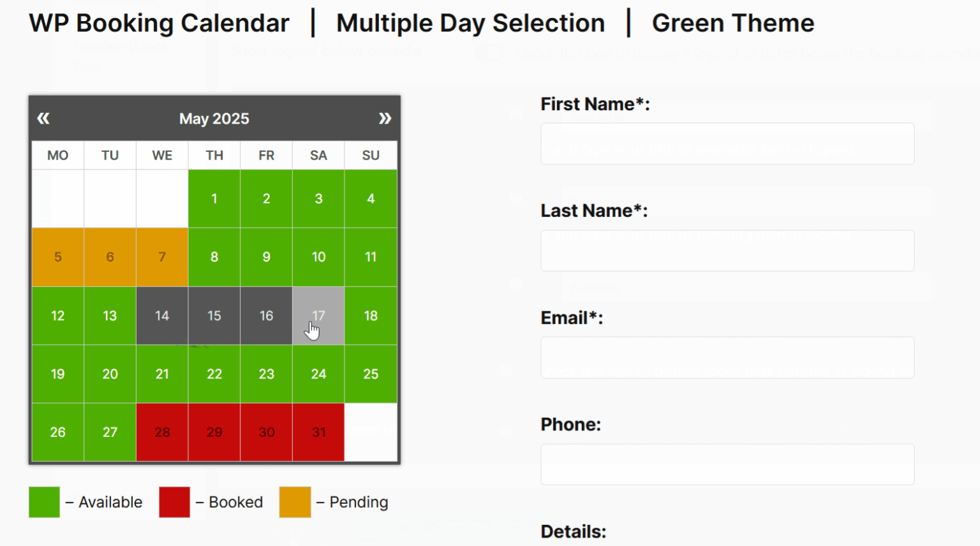Select the highlighted date May 17
Image resolution: width=980 pixels, height=546 pixels.
coord(318,315)
